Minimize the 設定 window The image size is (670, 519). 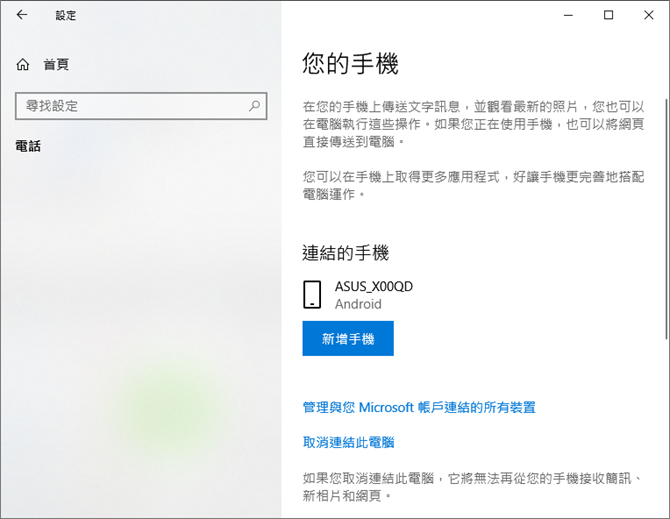pyautogui.click(x=568, y=15)
